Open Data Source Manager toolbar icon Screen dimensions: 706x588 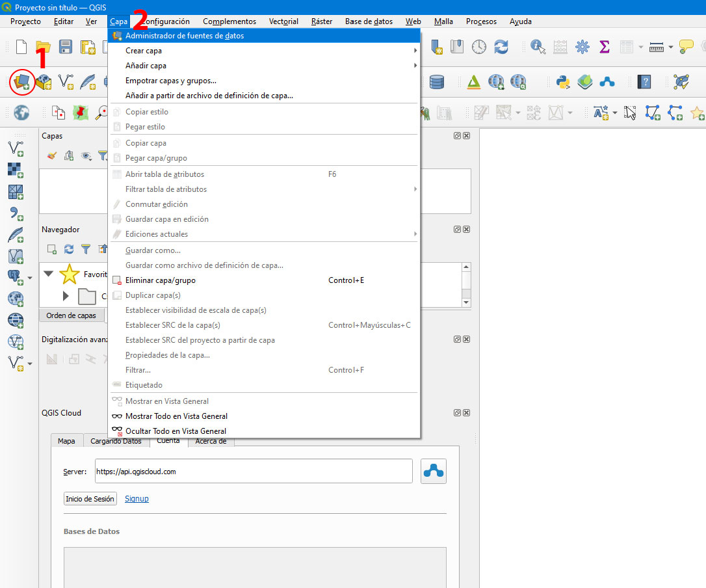pos(21,82)
